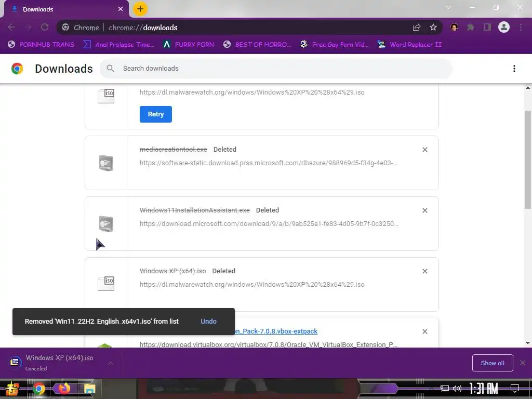Open the Chrome profile avatar

pyautogui.click(x=504, y=27)
